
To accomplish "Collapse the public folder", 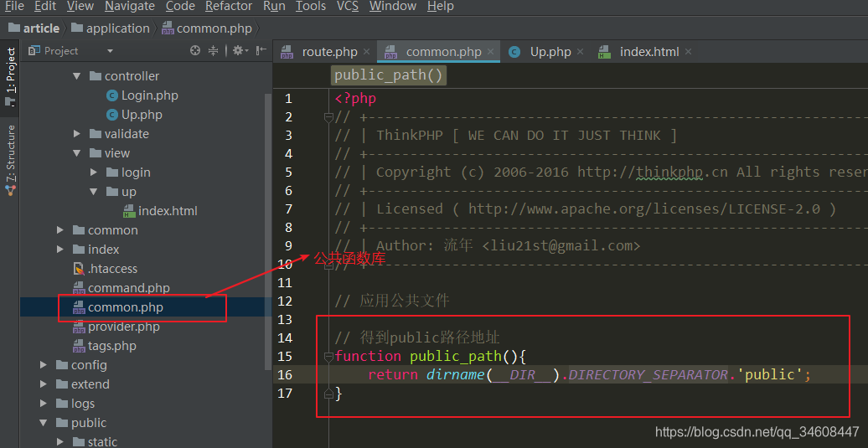I will pos(44,423).
